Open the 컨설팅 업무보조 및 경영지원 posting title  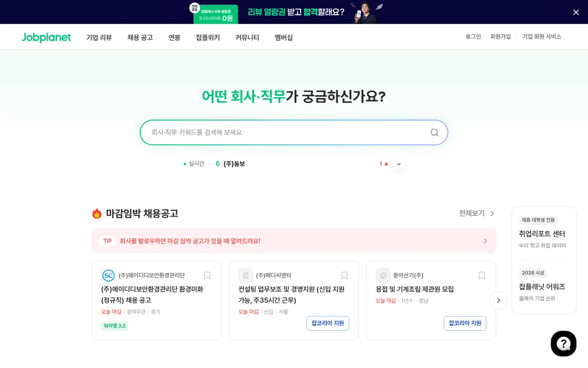click(292, 294)
